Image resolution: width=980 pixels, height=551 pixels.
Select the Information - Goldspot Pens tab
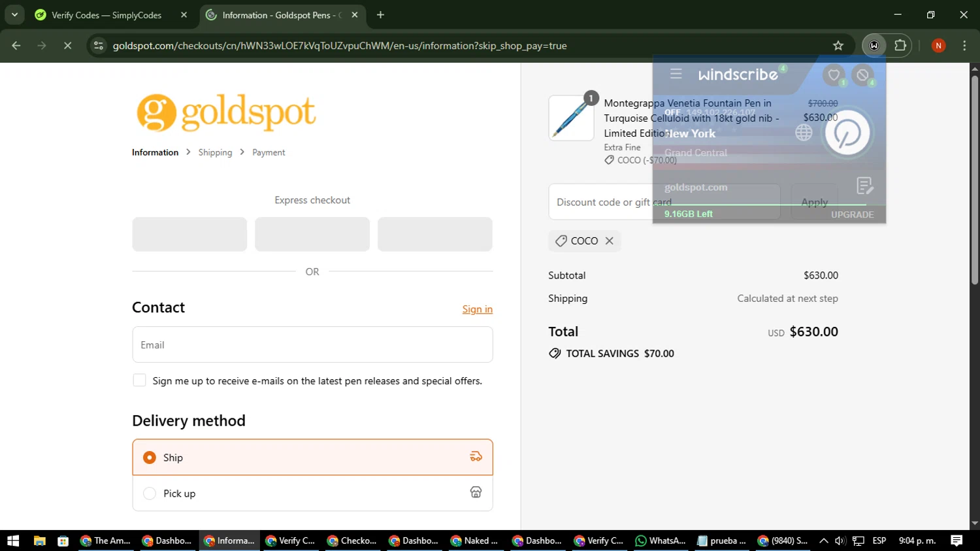(282, 15)
